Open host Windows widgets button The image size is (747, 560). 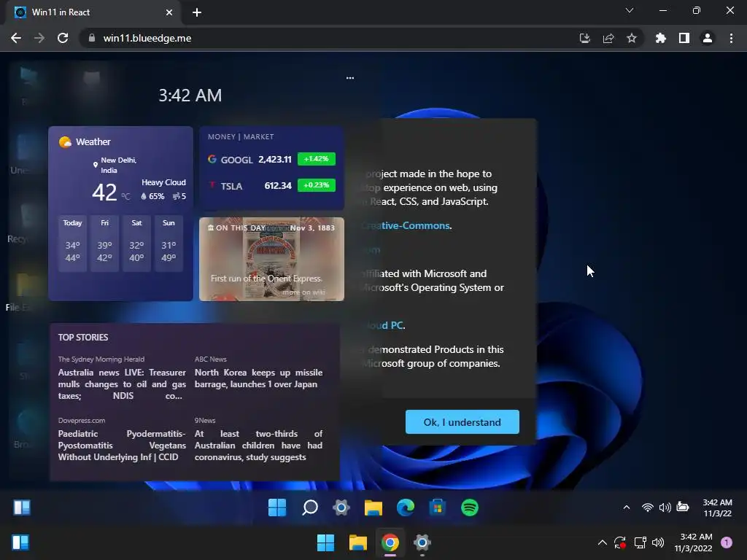click(x=20, y=542)
